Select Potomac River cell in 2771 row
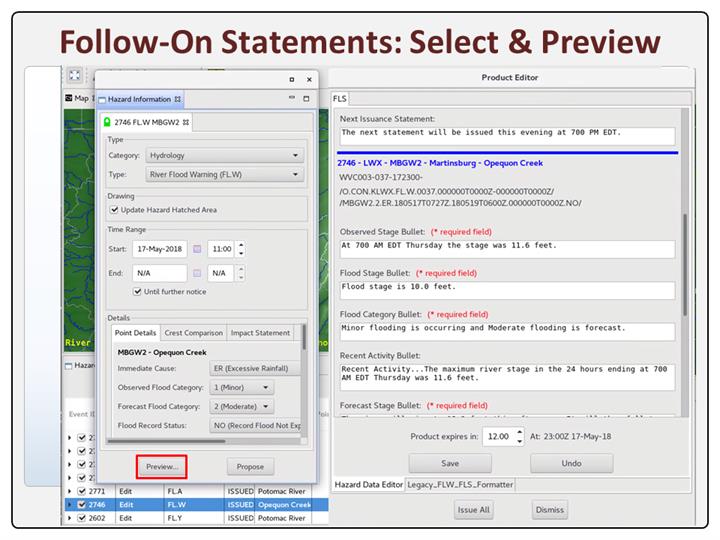This screenshot has width=720, height=540. [x=281, y=491]
